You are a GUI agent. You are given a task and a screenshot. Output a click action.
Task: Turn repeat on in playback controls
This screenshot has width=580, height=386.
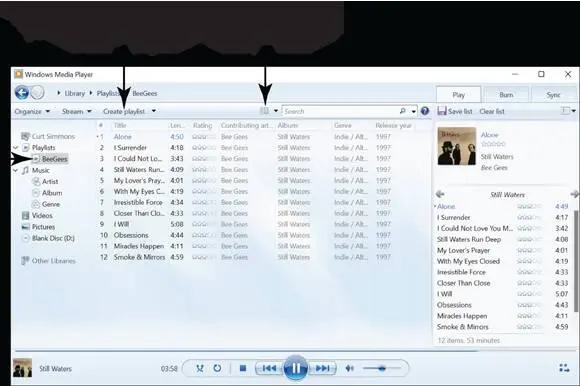pyautogui.click(x=218, y=368)
